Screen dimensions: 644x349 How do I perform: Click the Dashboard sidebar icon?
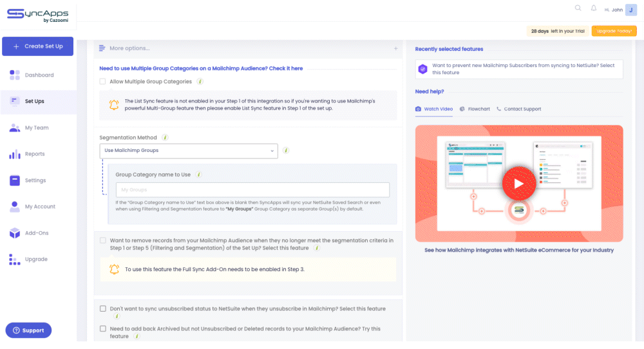pos(15,75)
